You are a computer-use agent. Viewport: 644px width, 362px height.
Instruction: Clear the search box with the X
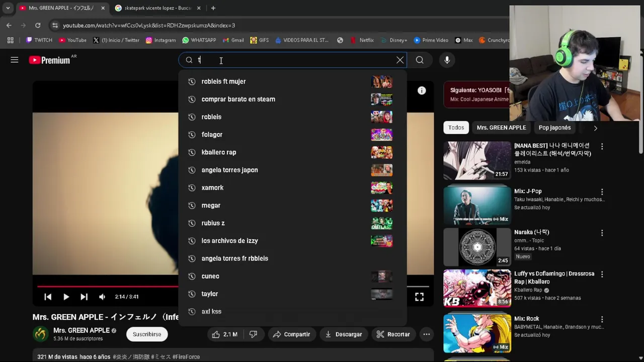coord(400,60)
